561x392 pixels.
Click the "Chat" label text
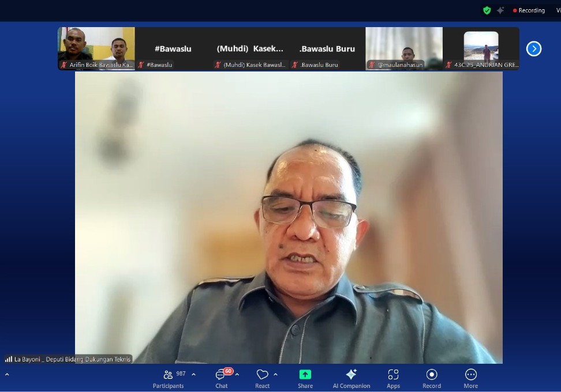click(x=222, y=386)
